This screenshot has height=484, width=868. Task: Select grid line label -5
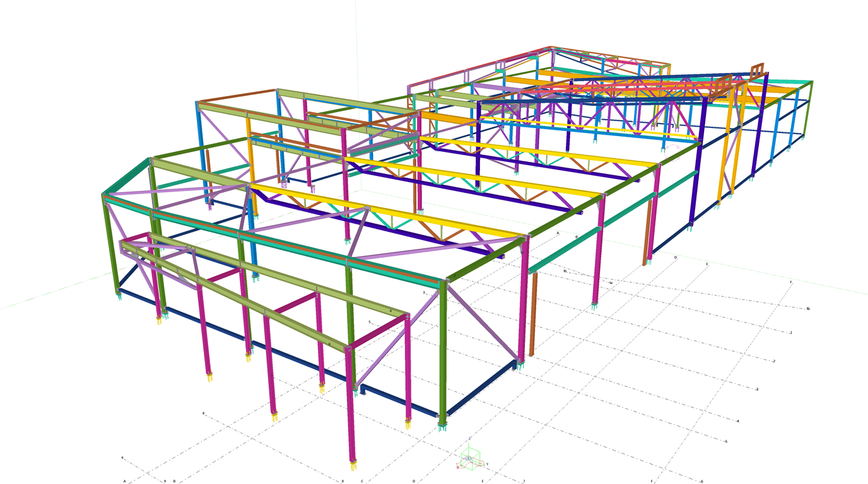pos(726,441)
